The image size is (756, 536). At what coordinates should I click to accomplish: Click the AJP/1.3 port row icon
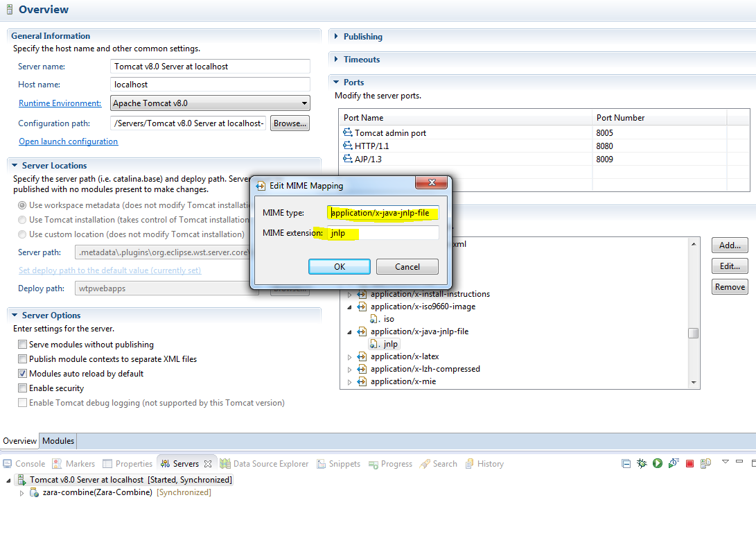pos(348,158)
